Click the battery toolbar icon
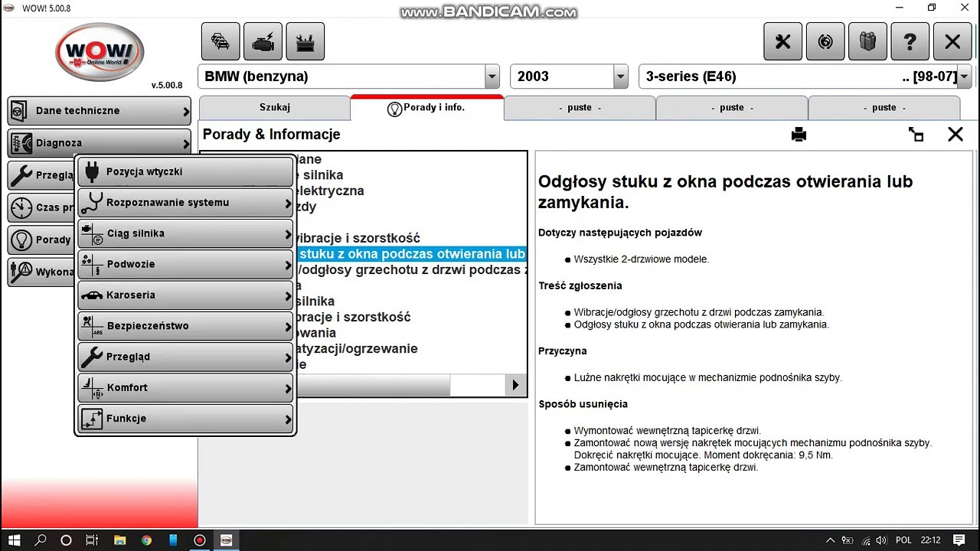Image resolution: width=980 pixels, height=551 pixels. tap(305, 41)
